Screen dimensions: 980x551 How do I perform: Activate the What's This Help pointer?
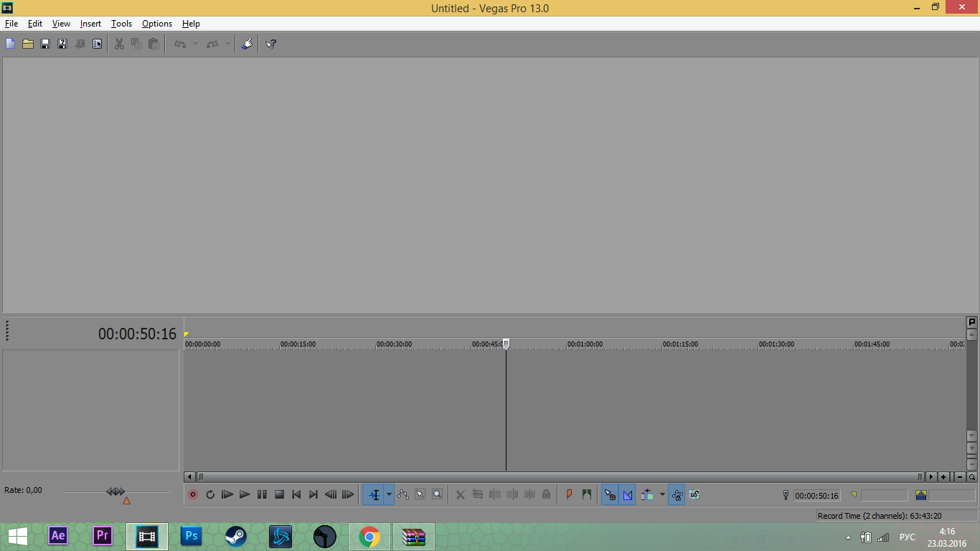click(270, 44)
